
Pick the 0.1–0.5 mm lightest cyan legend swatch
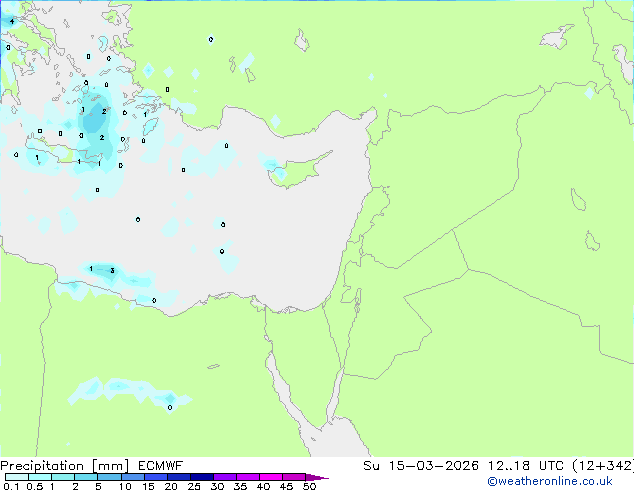(x=17, y=477)
